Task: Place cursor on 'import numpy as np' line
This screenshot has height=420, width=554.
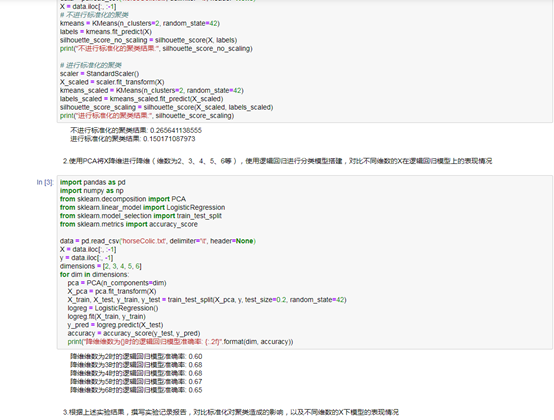Action: coord(92,191)
